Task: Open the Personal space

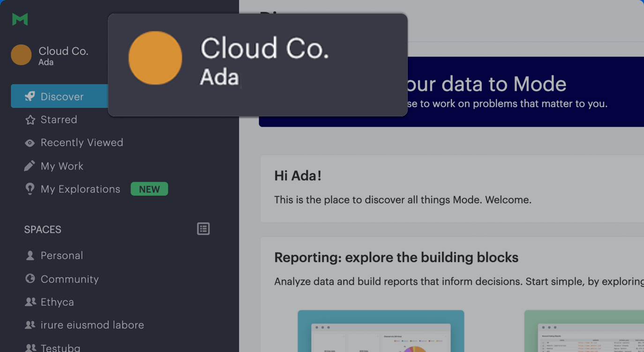Action: (61, 256)
